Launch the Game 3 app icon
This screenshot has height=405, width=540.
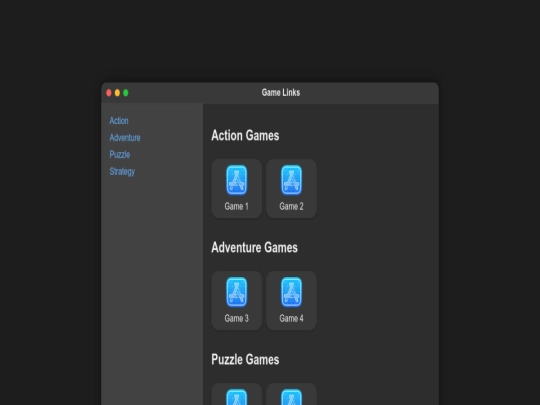click(x=237, y=292)
